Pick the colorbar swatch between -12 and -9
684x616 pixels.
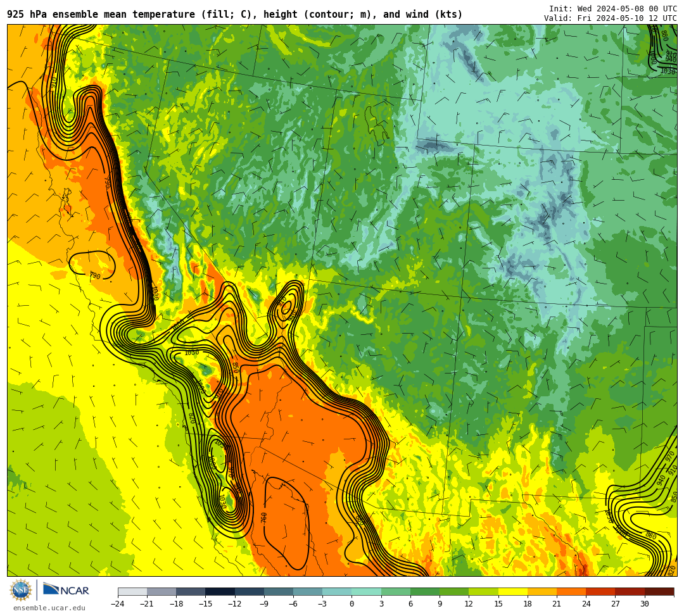(x=249, y=591)
